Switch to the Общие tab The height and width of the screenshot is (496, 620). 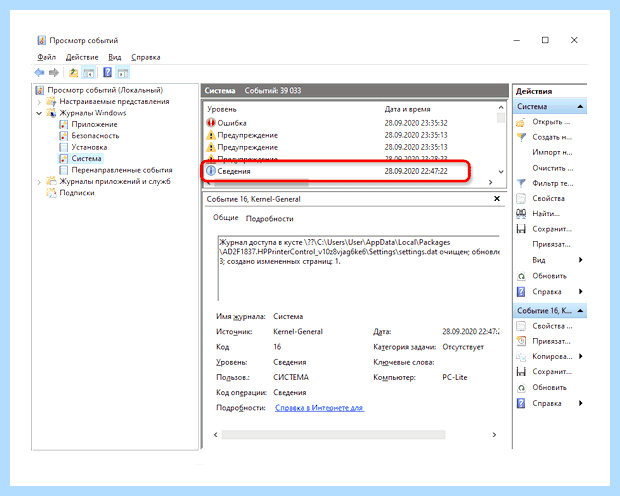click(225, 218)
